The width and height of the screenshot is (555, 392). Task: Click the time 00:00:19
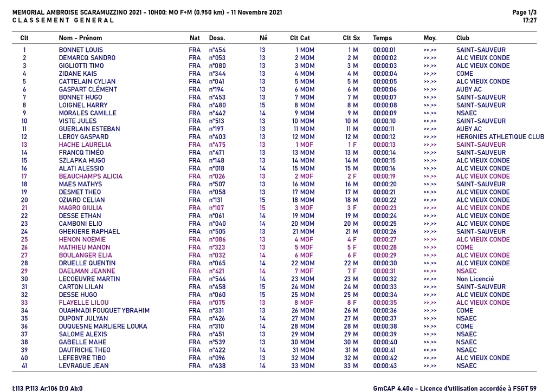click(385, 176)
